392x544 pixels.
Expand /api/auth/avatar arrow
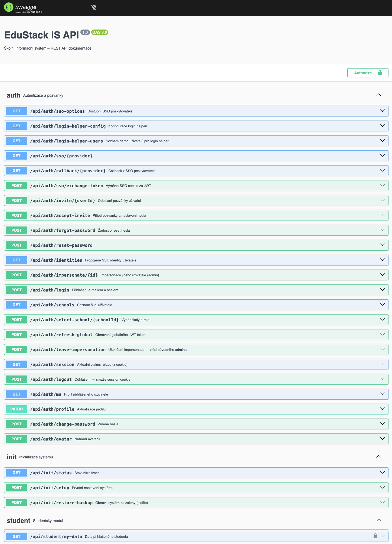[x=383, y=439]
